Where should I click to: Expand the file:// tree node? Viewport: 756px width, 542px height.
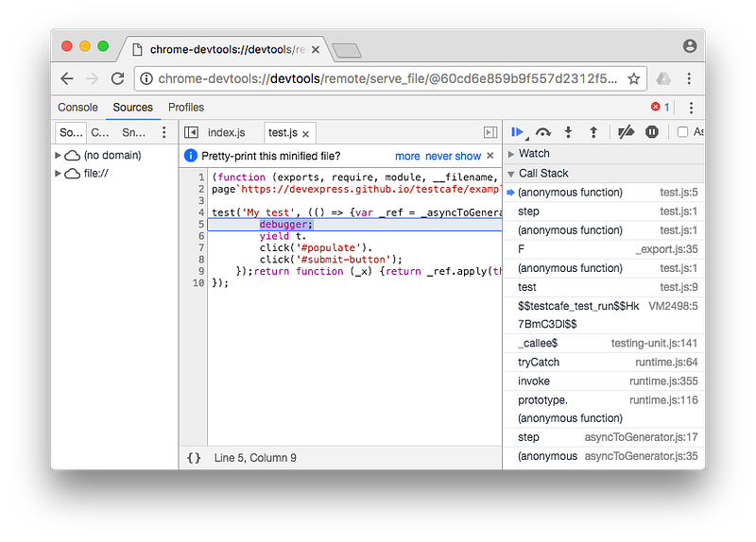tap(58, 173)
